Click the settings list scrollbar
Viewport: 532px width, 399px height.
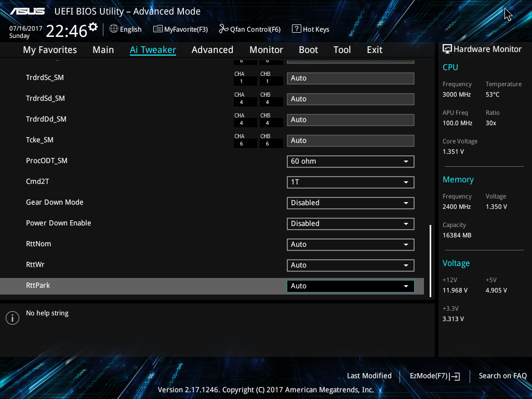[430, 261]
